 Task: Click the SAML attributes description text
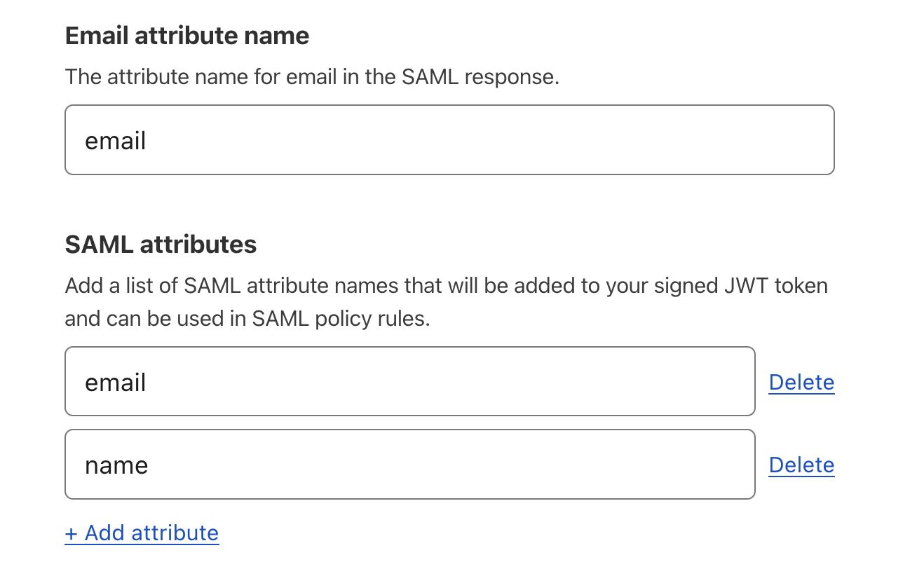click(x=446, y=301)
